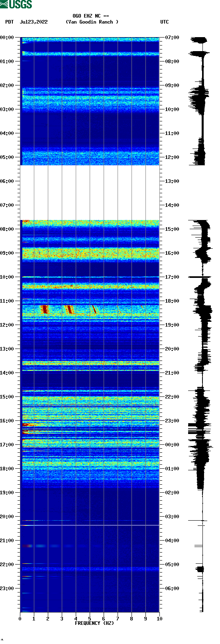This screenshot has width=220, height=644.
Task: Click the PDT timezone label
Action: [9, 22]
